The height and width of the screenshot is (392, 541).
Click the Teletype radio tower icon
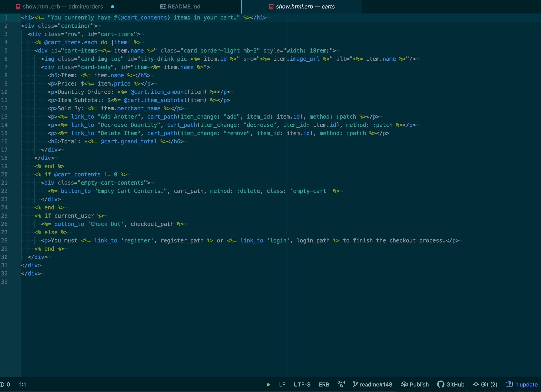point(341,384)
